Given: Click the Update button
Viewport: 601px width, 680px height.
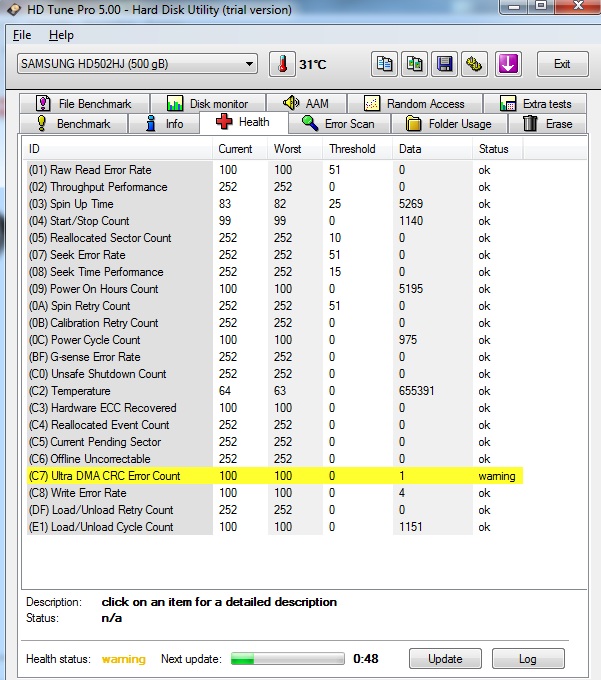Looking at the screenshot, I should [x=445, y=659].
